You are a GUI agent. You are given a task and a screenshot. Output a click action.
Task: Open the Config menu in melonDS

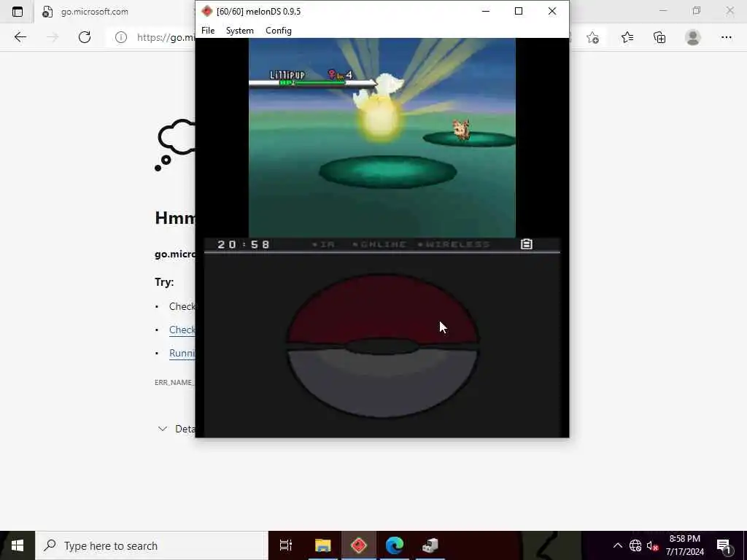click(x=279, y=31)
